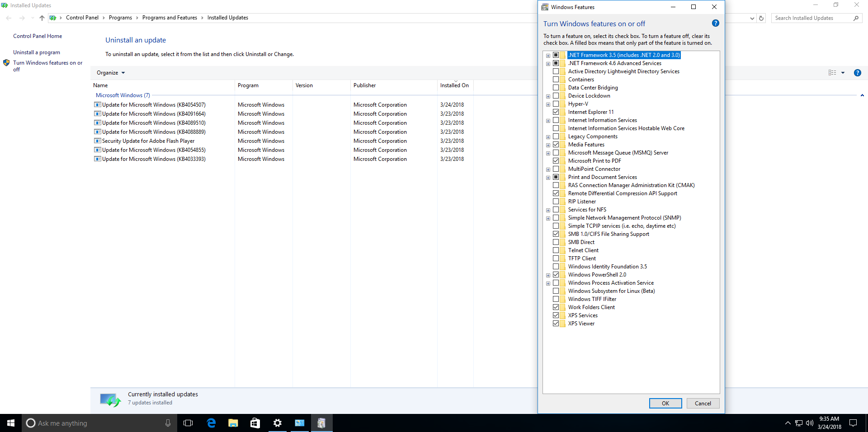Screen dimensions: 868x432
Task: Enable Containers checkbox
Action: click(x=556, y=80)
